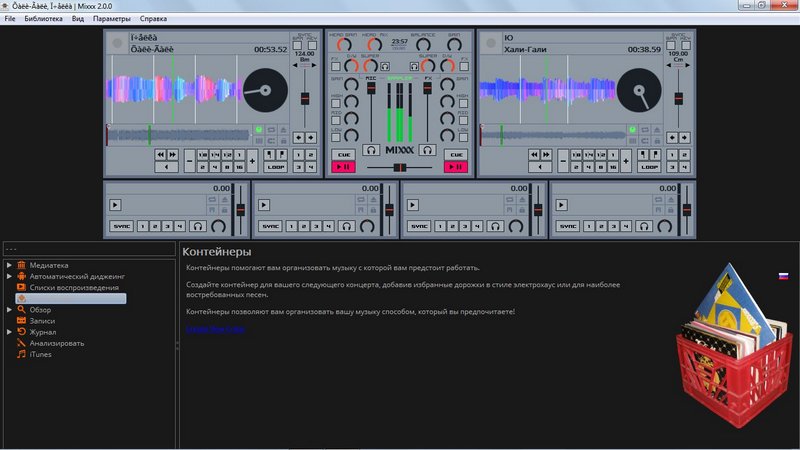Expand the Обзор tree node
Image resolution: width=800 pixels, height=450 pixels.
click(x=9, y=310)
